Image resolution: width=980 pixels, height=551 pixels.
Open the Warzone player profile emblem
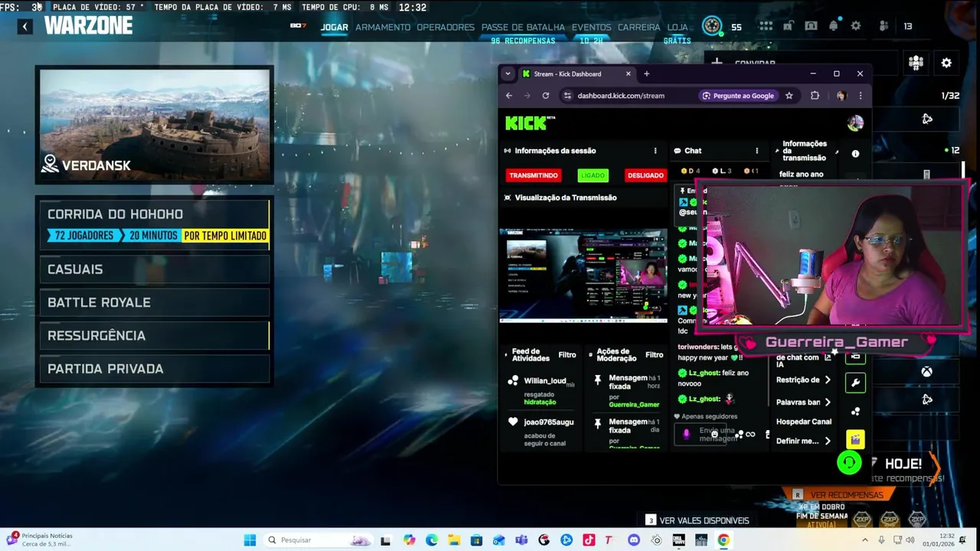click(712, 26)
